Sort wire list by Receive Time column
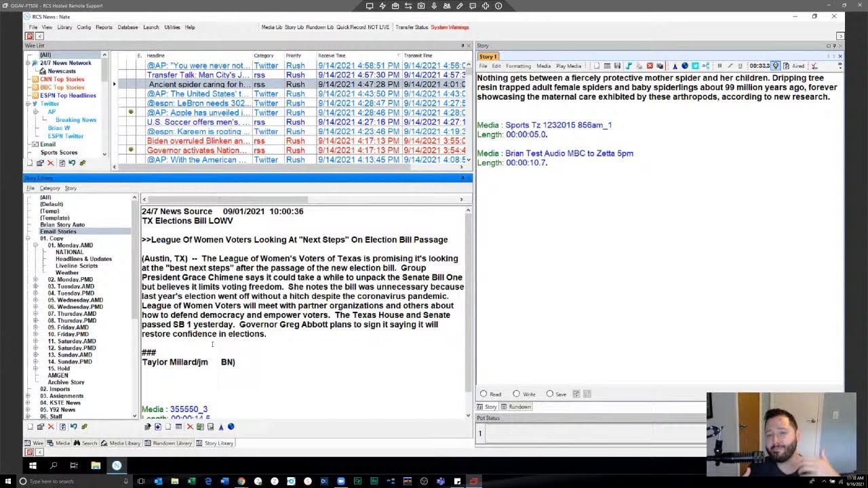 pos(332,56)
